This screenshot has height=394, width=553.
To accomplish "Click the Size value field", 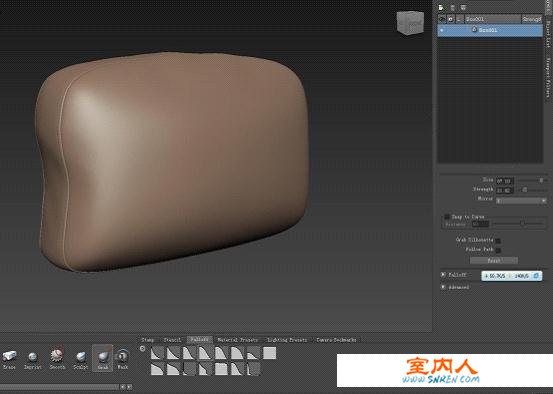I will point(505,181).
